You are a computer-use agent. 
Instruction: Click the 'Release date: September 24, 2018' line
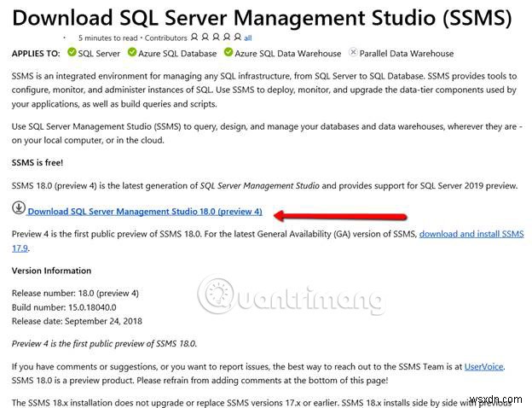point(77,322)
